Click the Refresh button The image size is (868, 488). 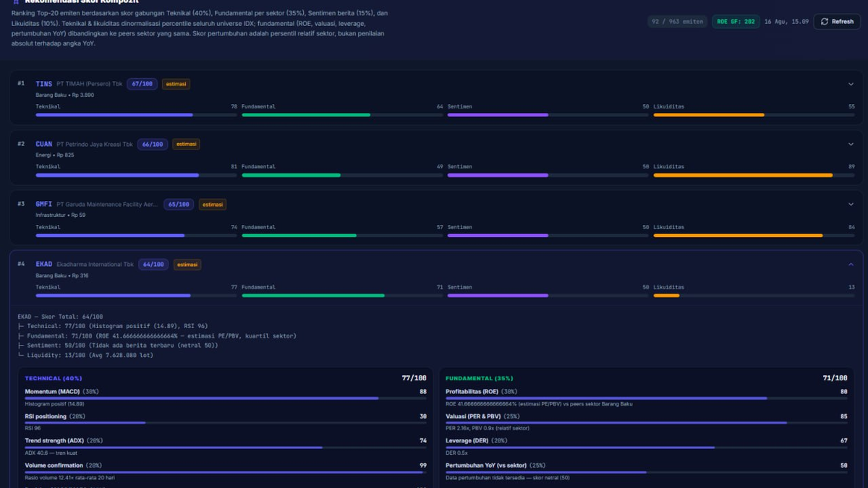(837, 22)
